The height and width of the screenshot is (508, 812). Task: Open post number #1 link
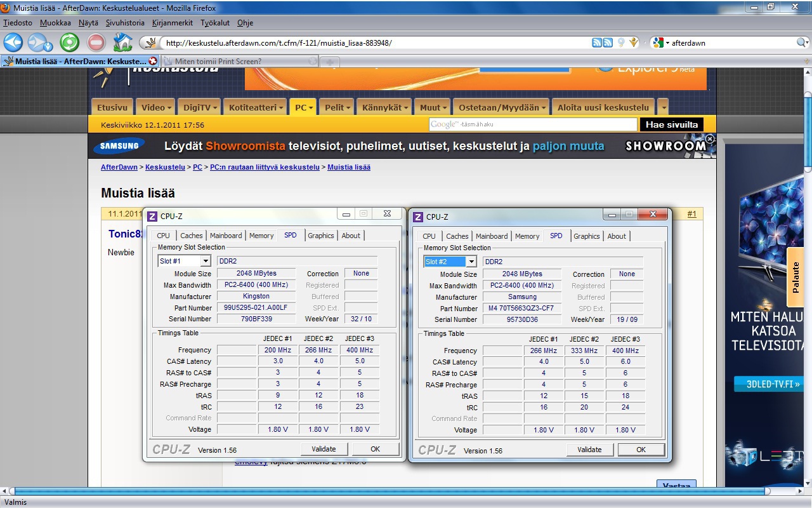coord(691,214)
